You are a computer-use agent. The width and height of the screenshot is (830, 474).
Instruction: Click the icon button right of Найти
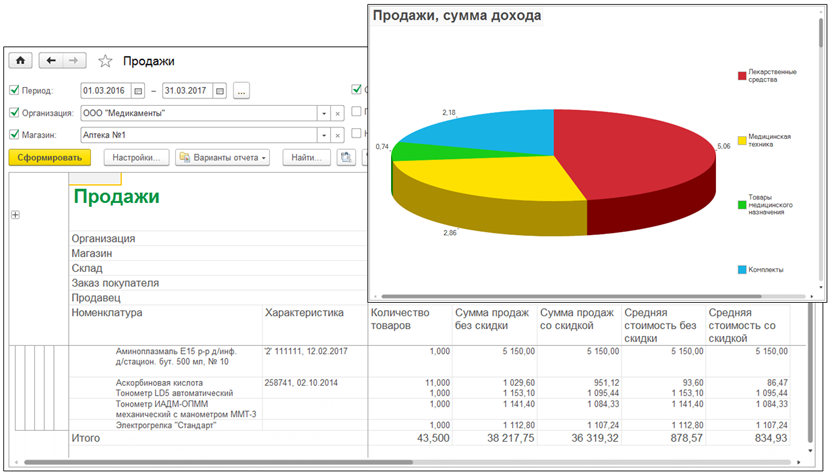click(345, 157)
